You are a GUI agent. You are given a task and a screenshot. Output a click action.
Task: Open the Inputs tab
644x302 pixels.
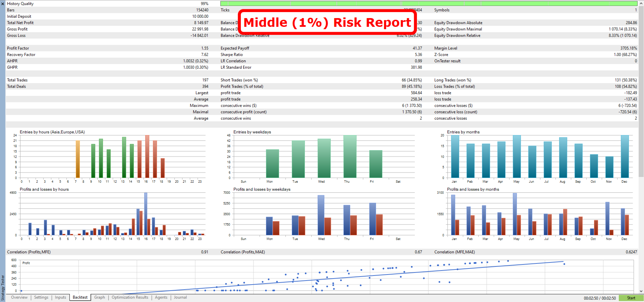point(60,298)
